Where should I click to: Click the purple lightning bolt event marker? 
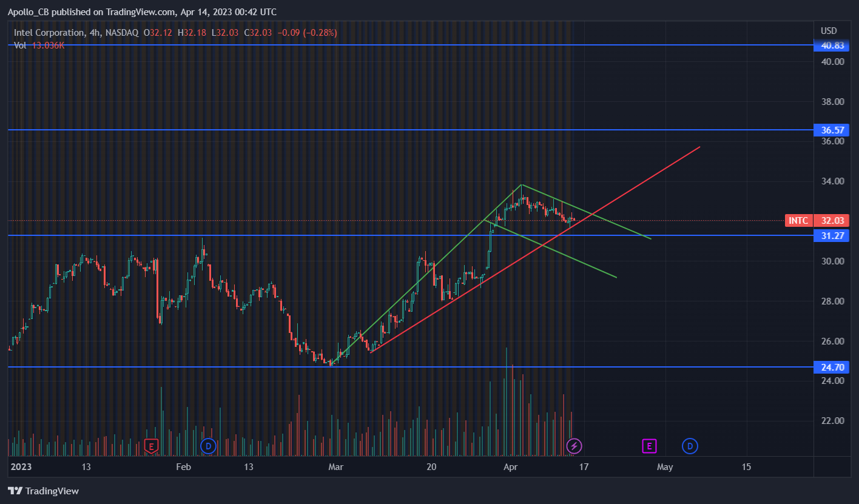(x=574, y=446)
